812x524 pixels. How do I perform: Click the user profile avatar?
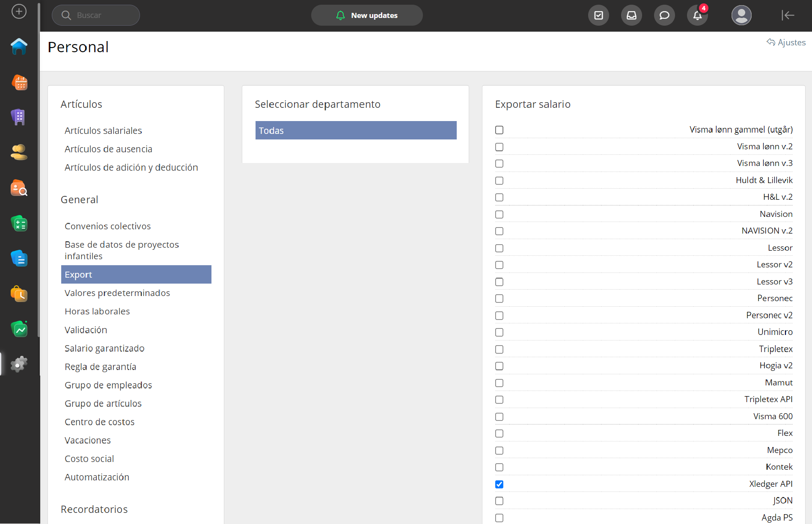pos(741,15)
